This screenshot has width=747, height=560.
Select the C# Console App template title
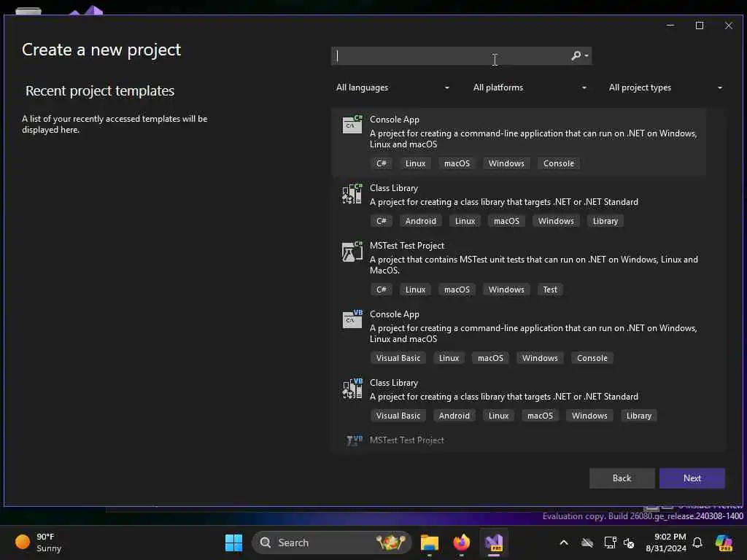coord(395,120)
